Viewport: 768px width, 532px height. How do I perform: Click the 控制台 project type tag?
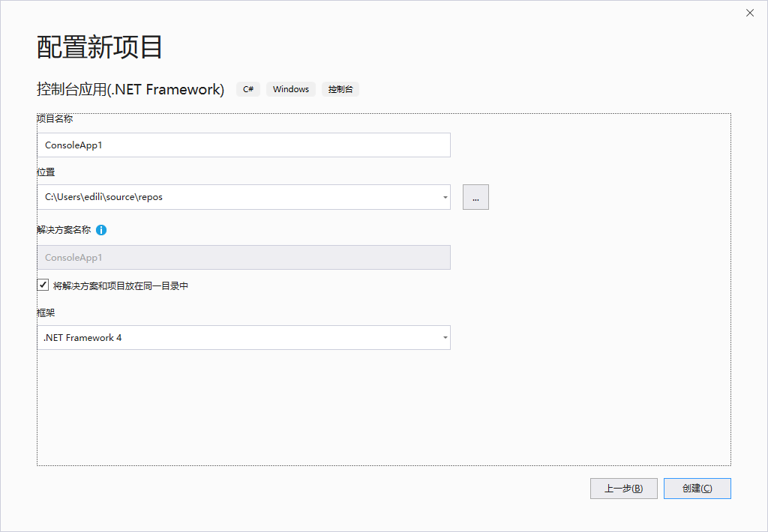(x=340, y=89)
